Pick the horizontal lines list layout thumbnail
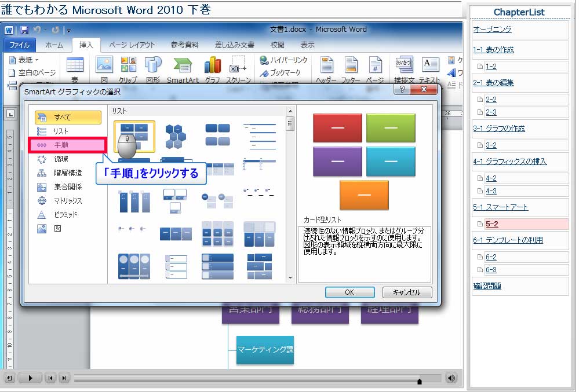Viewport: 579px width, 392px height. pos(260,135)
